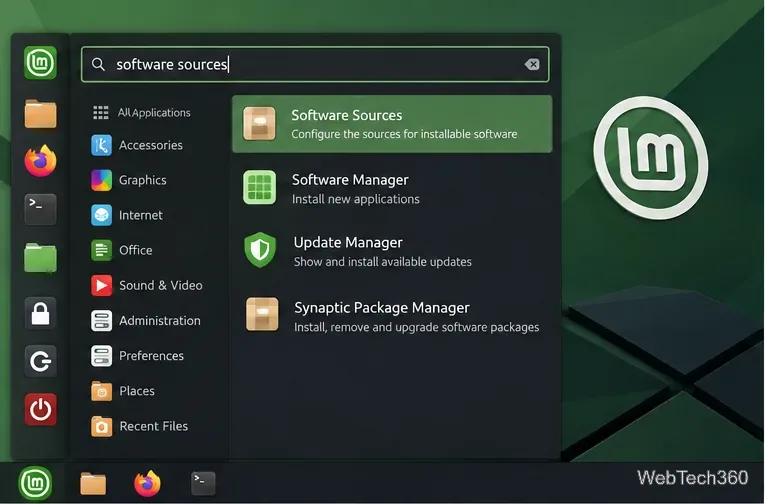The width and height of the screenshot is (765, 504).
Task: Open the Software Sources search result
Action: point(392,124)
